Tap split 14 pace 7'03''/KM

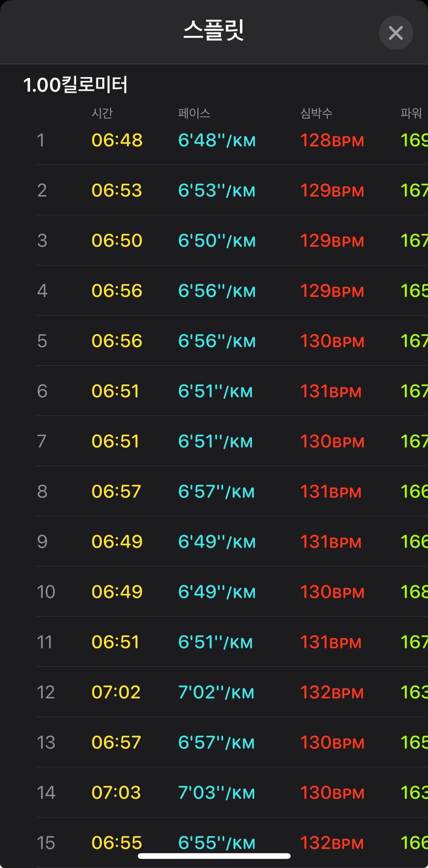(216, 793)
